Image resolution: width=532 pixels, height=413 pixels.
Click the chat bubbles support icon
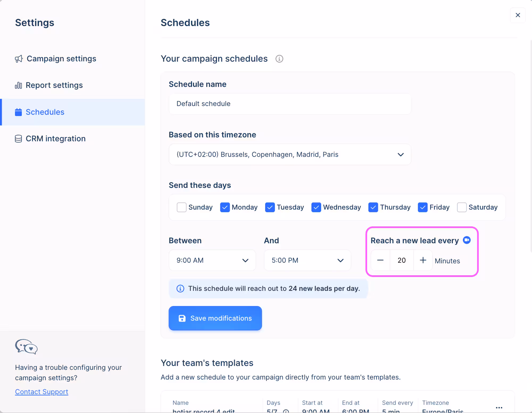(26, 346)
